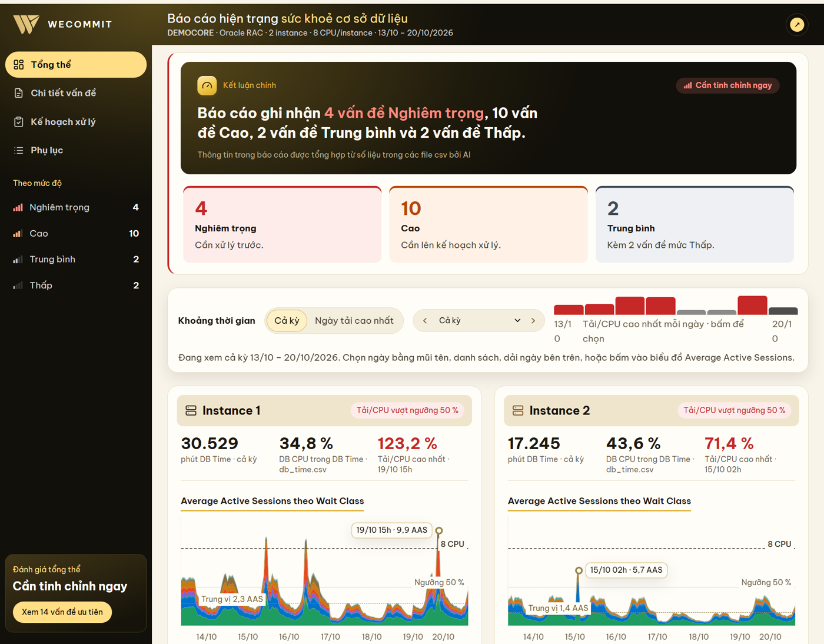Screen dimensions: 824x644
Task: Open the 10 Cao summary card
Action: 489,224
